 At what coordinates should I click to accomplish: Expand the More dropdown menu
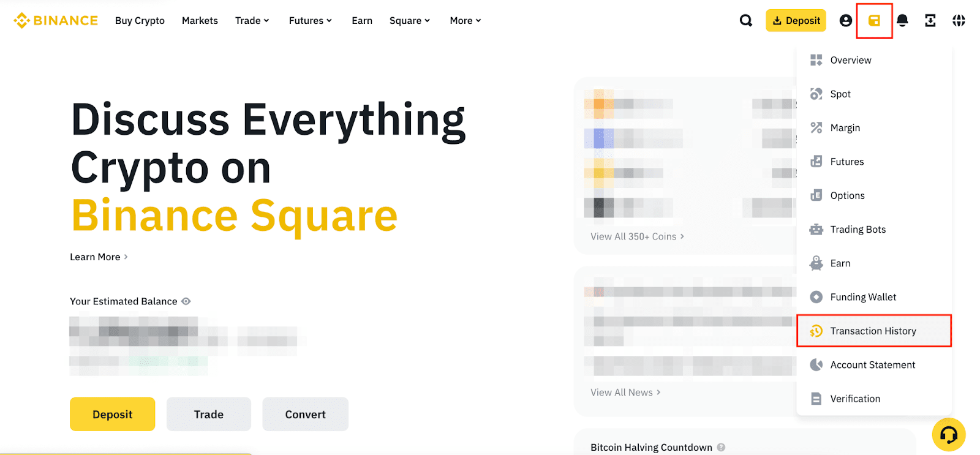pyautogui.click(x=466, y=21)
